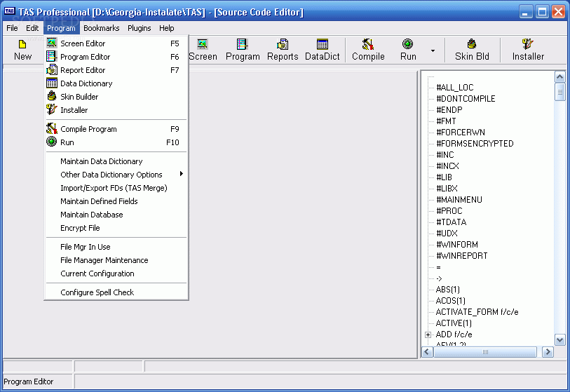This screenshot has height=392, width=570.
Task: Open Reports from the toolbar
Action: tap(283, 50)
